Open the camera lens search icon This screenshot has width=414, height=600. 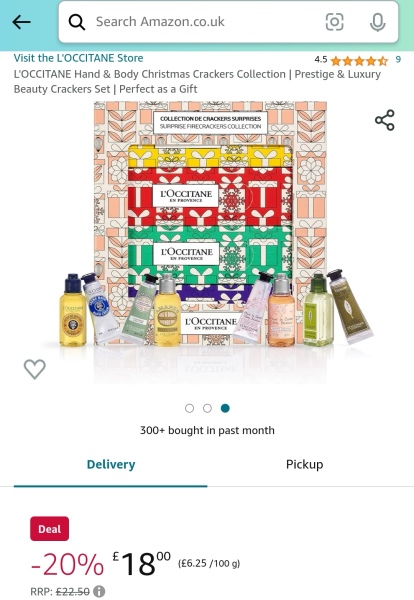[334, 22]
